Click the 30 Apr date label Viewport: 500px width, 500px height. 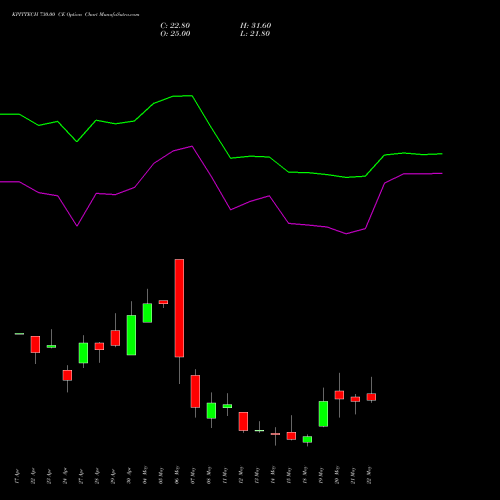pyautogui.click(x=129, y=476)
